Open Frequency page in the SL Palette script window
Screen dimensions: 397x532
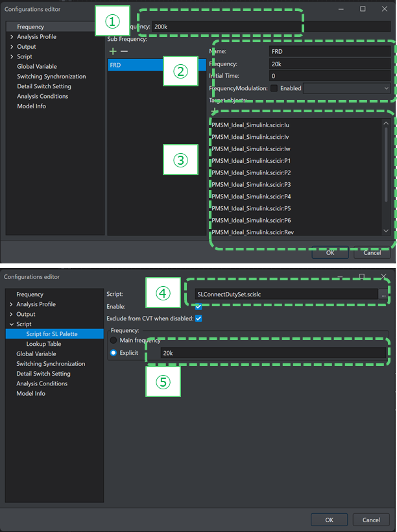coord(30,295)
